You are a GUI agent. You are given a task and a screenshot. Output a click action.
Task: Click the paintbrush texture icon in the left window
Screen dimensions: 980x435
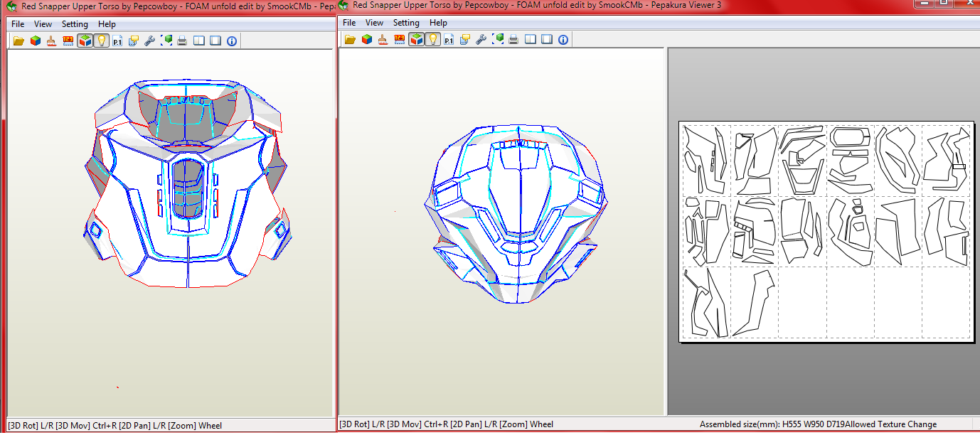[x=51, y=41]
